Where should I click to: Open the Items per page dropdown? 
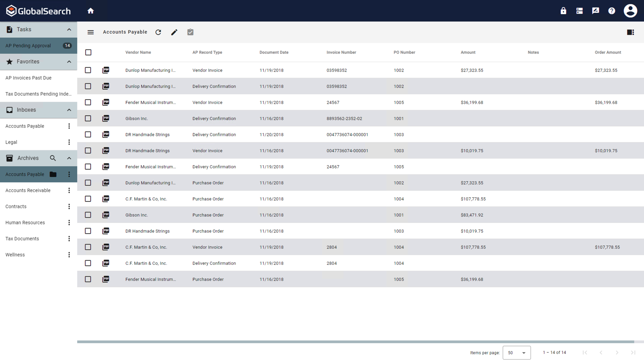[x=517, y=353]
